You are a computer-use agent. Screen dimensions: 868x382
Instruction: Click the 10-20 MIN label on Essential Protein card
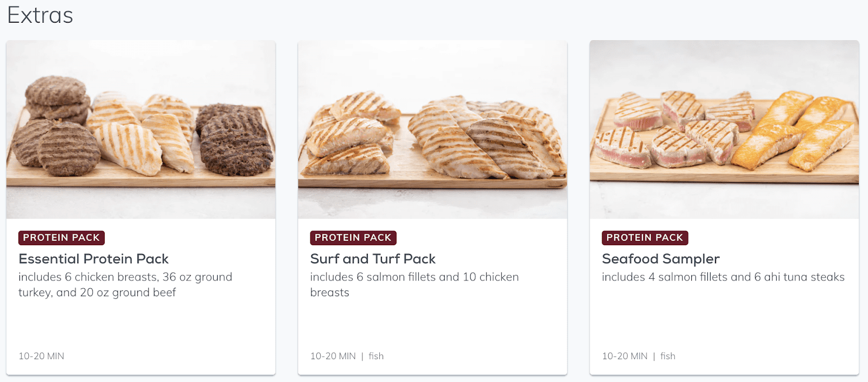click(x=41, y=356)
